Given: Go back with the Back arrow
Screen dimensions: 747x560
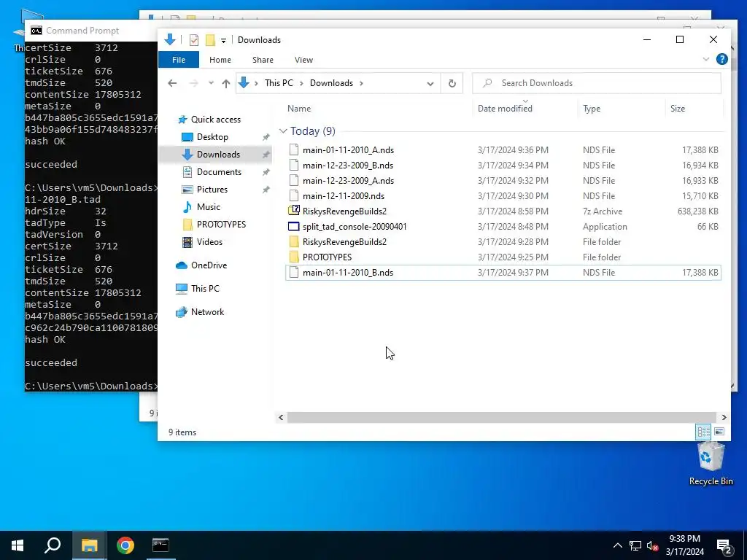Looking at the screenshot, I should [x=172, y=83].
